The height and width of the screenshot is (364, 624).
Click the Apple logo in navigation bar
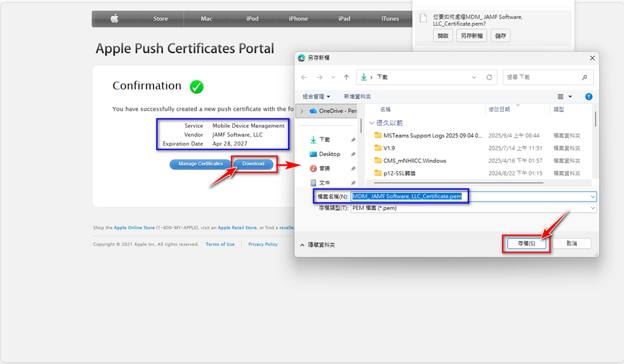pyautogui.click(x=115, y=19)
